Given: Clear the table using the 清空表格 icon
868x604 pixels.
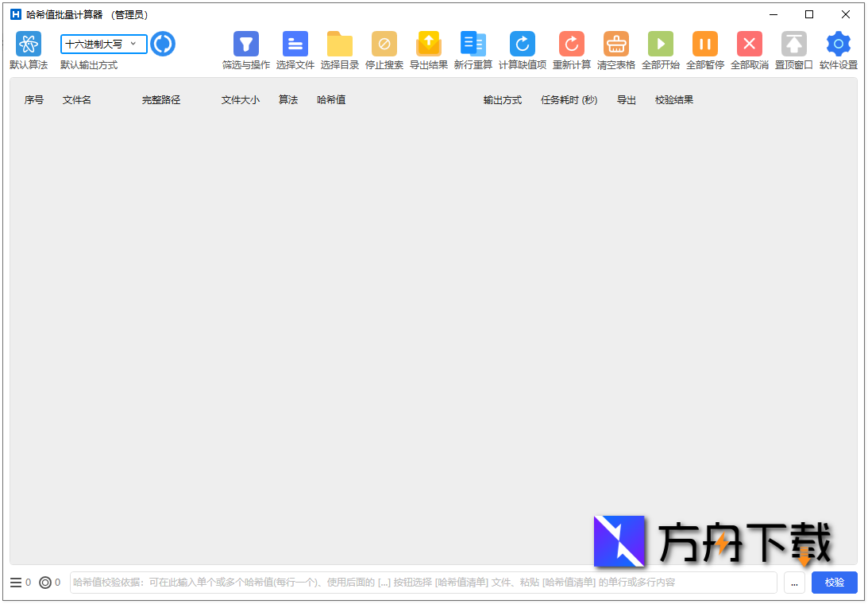Looking at the screenshot, I should 615,44.
